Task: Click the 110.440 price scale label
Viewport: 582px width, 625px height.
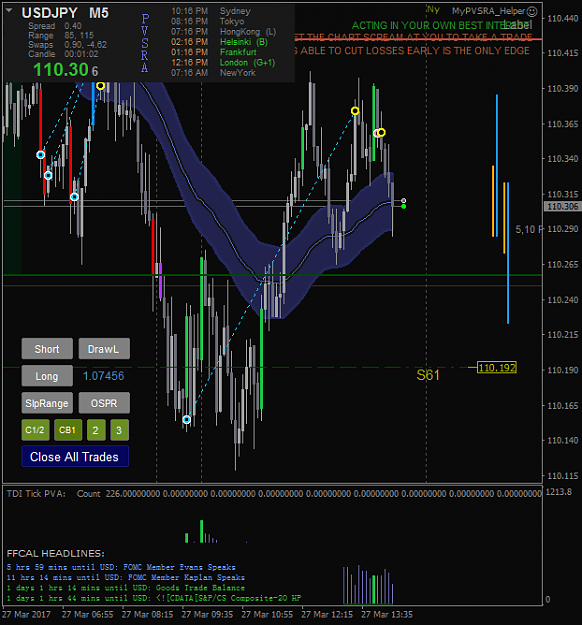Action: coord(562,18)
